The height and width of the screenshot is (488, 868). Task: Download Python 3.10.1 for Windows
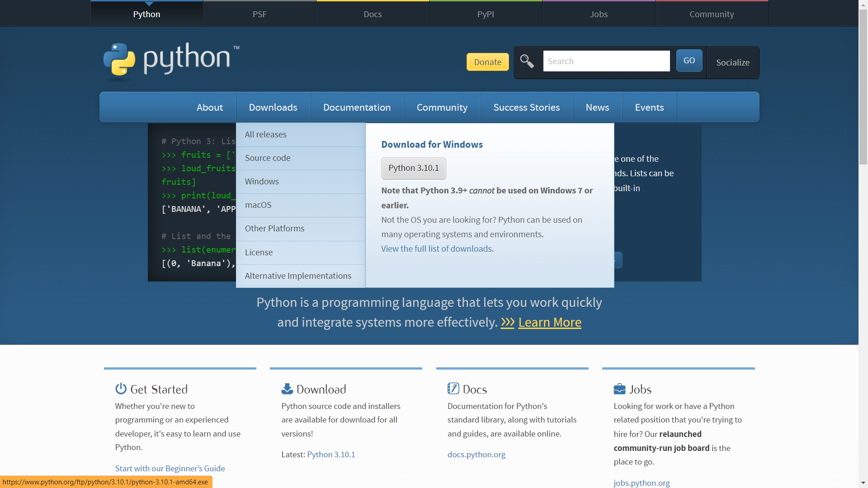(413, 168)
